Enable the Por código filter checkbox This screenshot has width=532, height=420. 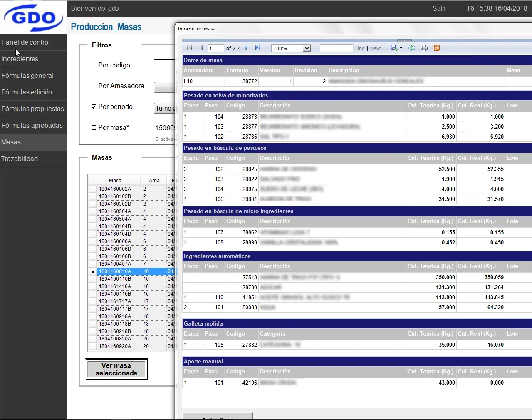94,65
